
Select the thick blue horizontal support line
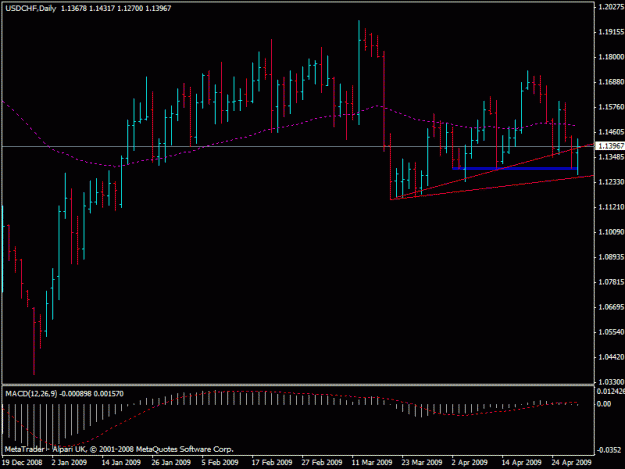[515, 169]
